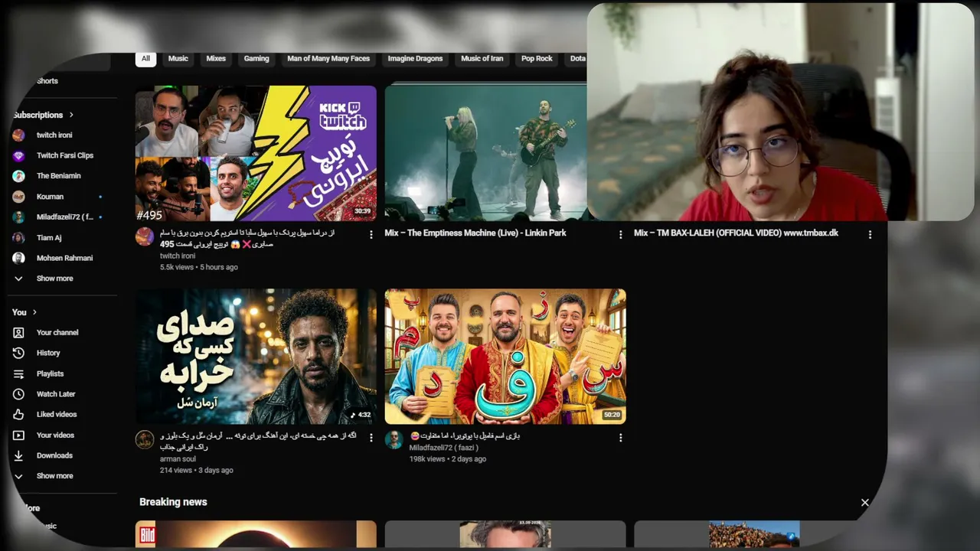Image resolution: width=980 pixels, height=551 pixels.
Task: Click the Your channel icon
Action: pos(18,333)
